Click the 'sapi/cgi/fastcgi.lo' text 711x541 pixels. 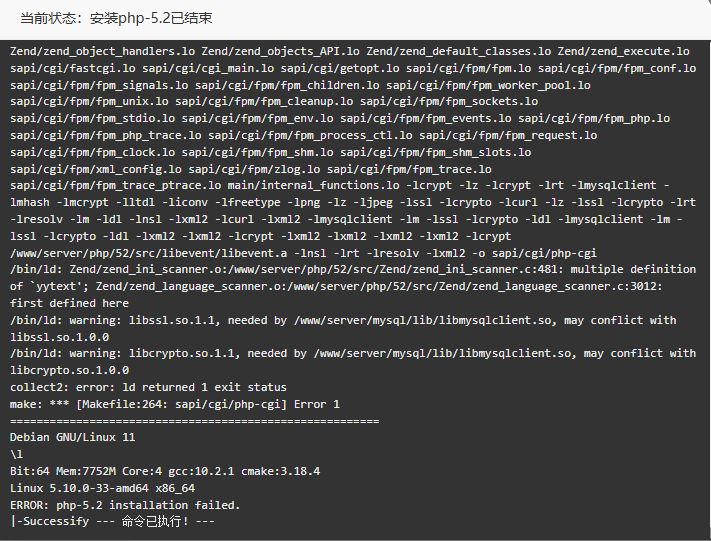[x=73, y=68]
